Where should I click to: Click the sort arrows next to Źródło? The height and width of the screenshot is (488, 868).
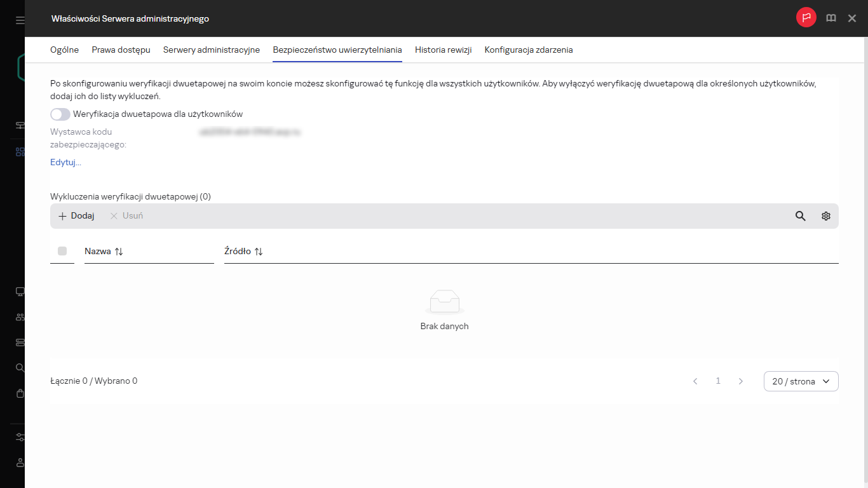pos(259,252)
